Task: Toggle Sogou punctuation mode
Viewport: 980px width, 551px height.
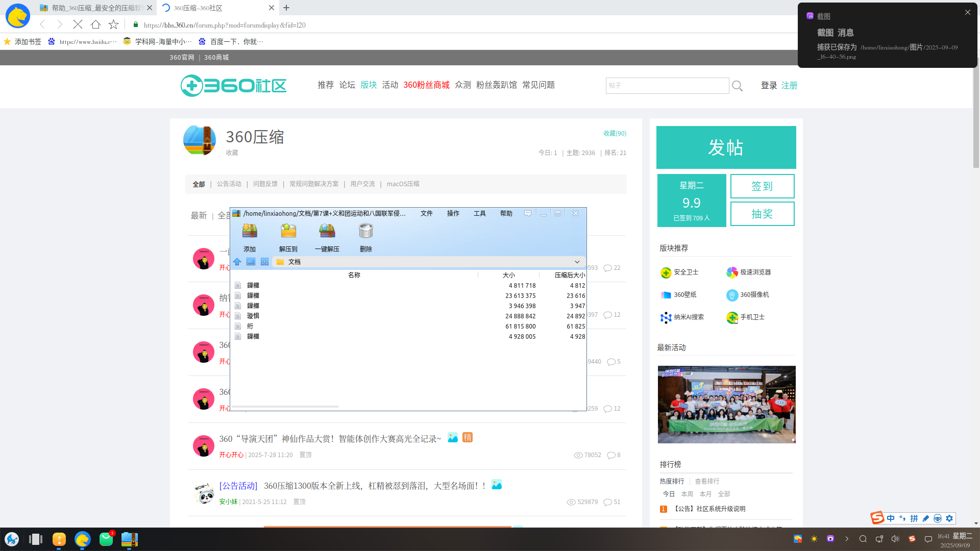Action: [902, 518]
